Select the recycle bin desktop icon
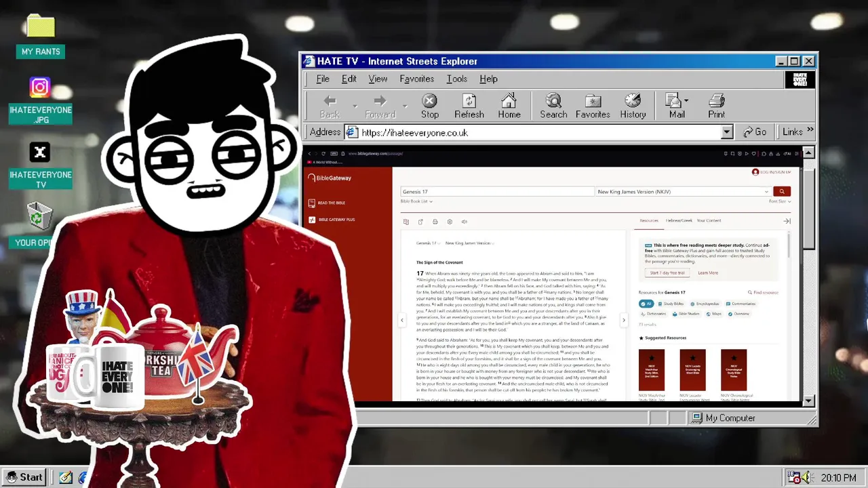Screen dimensions: 868x488 pos(39,217)
